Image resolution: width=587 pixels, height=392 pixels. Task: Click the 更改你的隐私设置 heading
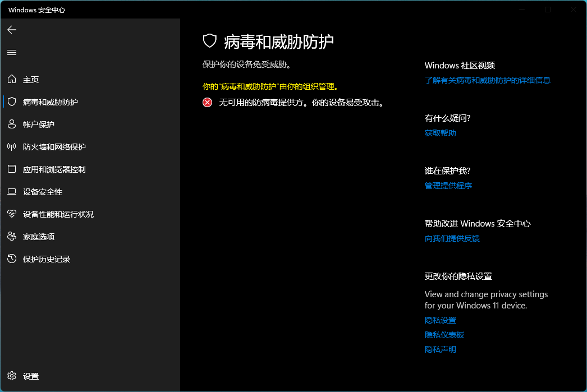pos(458,276)
